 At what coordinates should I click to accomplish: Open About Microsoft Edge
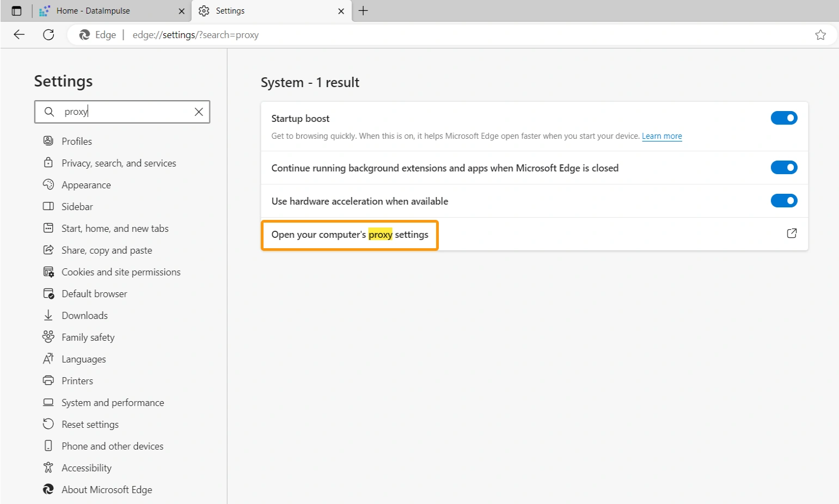pos(107,490)
